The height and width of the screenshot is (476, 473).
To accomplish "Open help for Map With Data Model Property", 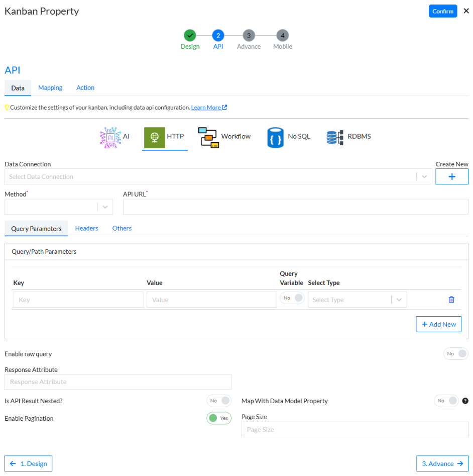I will [465, 401].
